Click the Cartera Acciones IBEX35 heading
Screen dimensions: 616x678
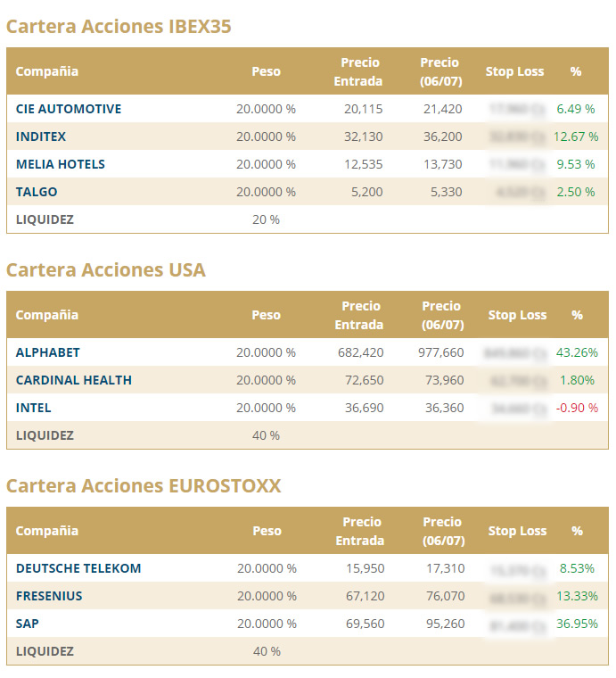119,27
